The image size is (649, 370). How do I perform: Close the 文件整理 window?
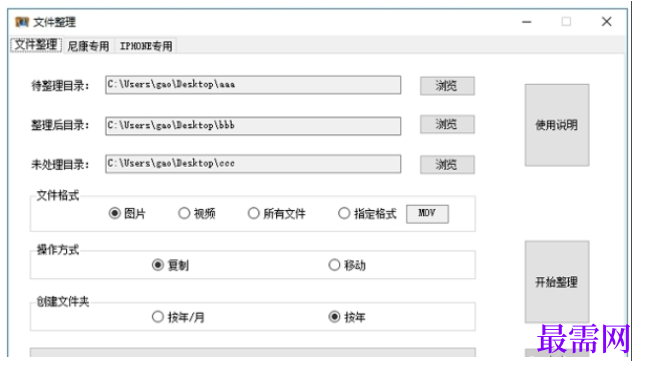pos(606,22)
